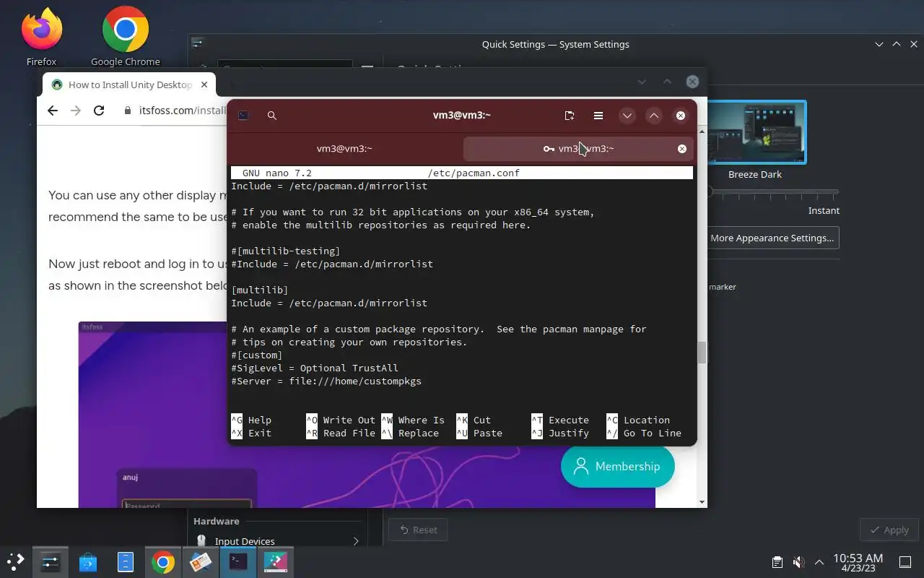Viewport: 924px width, 578px height.
Task: Click the Chrome tab 'How to Install Unity Desktop'
Action: (130, 85)
